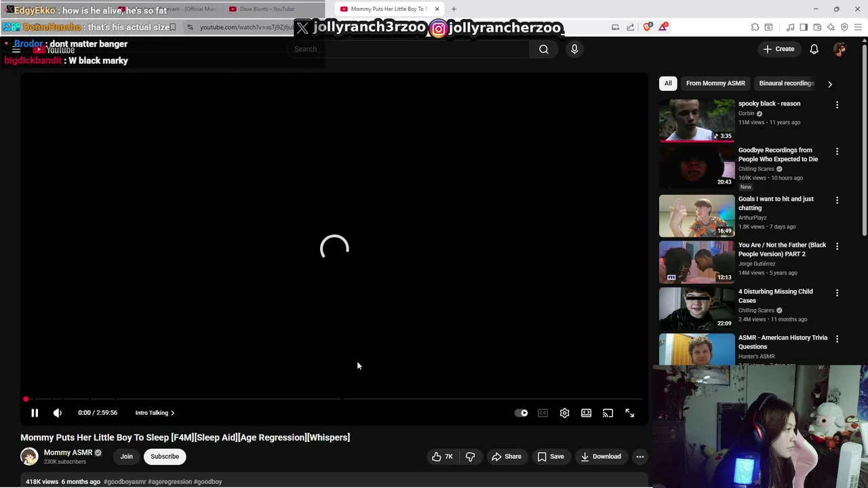Viewport: 868px width, 488px height.
Task: Open Mommy ASMR channel avatar
Action: pyautogui.click(x=29, y=457)
